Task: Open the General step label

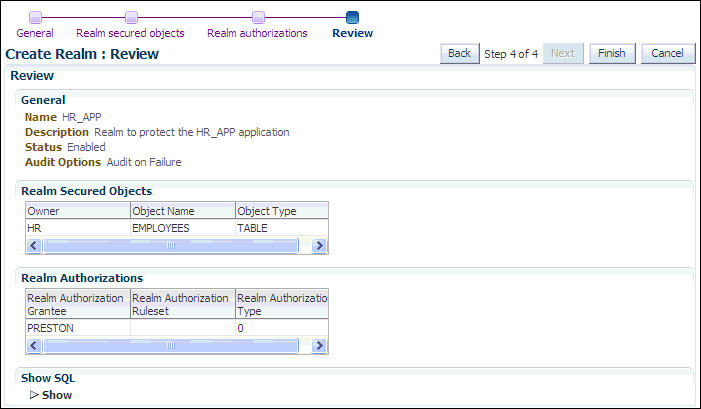Action: [x=35, y=33]
